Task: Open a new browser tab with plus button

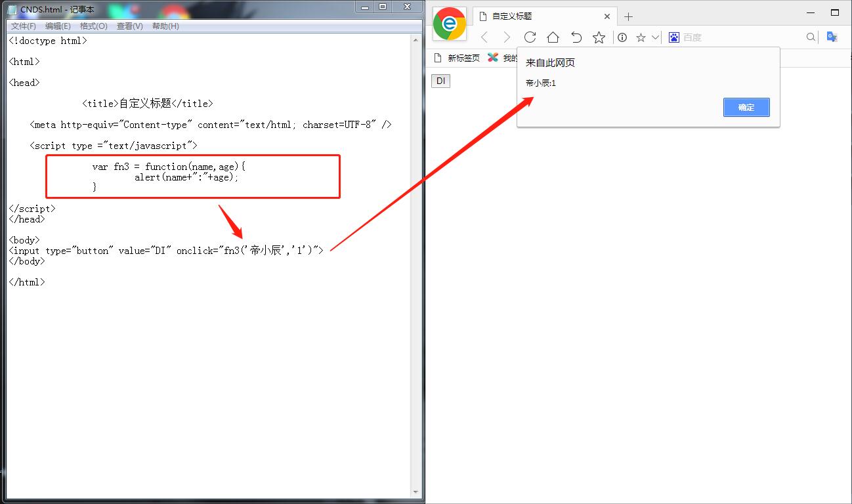Action: pos(628,16)
